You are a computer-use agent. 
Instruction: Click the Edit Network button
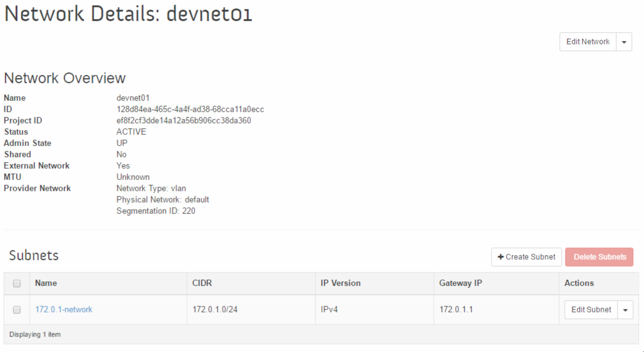pos(588,42)
